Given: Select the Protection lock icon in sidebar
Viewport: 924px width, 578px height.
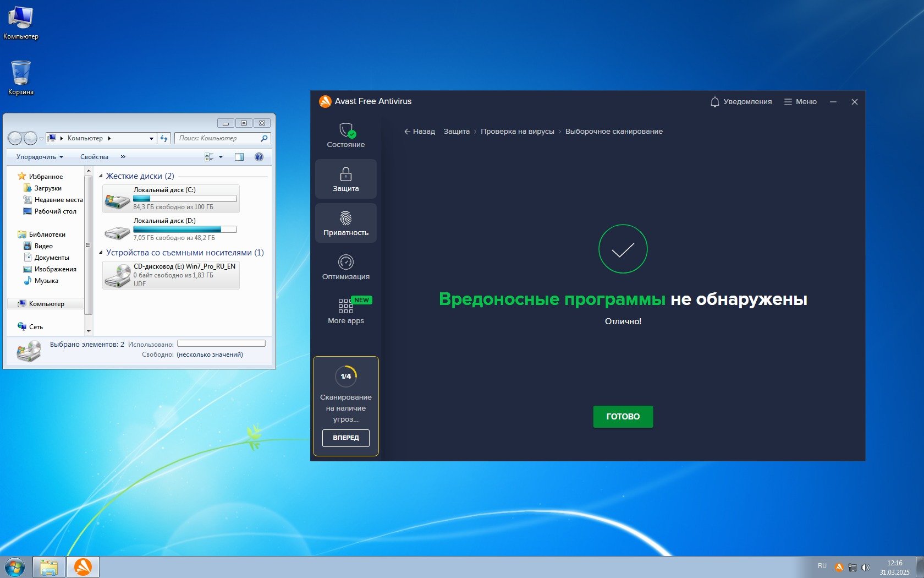Looking at the screenshot, I should click(x=345, y=175).
